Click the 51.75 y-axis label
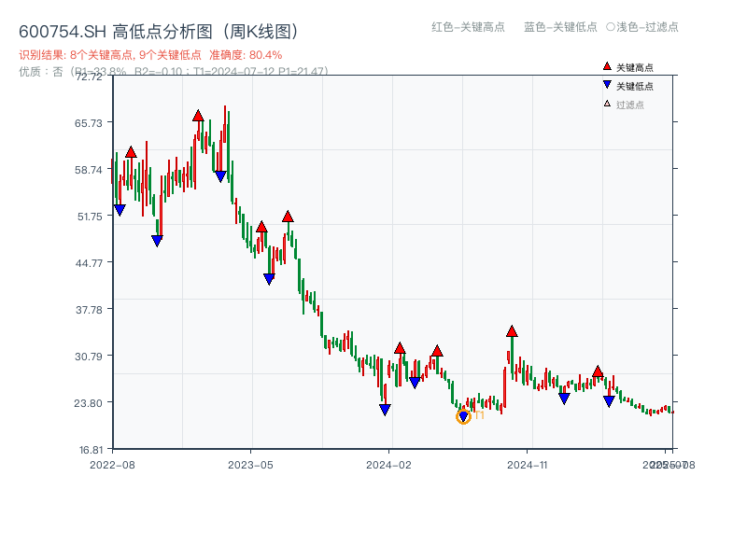This screenshot has height=560, width=747. pyautogui.click(x=90, y=217)
